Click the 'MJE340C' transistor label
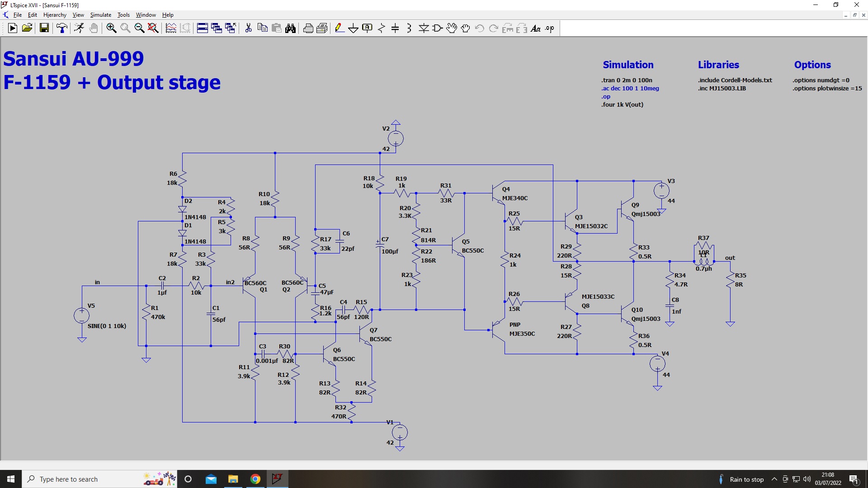Screen dimensions: 868x488 [515, 198]
